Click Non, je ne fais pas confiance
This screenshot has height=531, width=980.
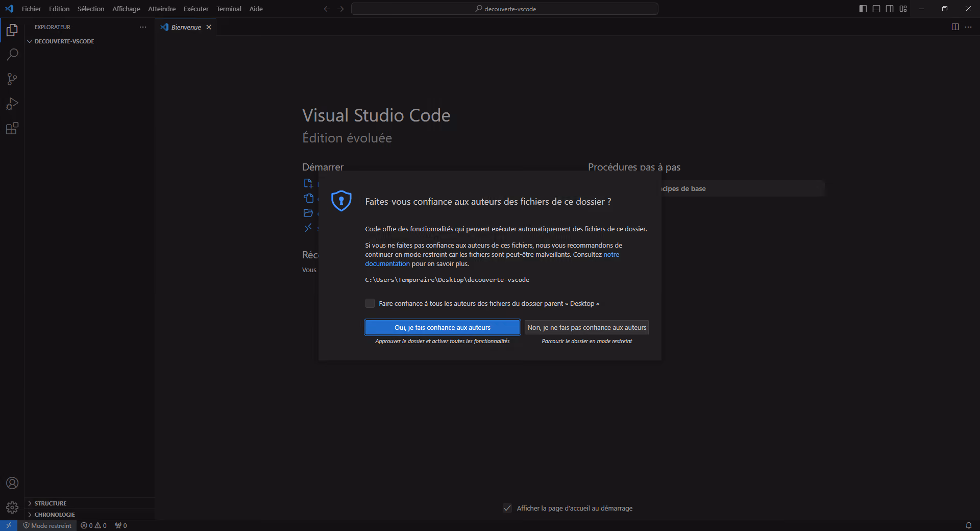coord(586,327)
